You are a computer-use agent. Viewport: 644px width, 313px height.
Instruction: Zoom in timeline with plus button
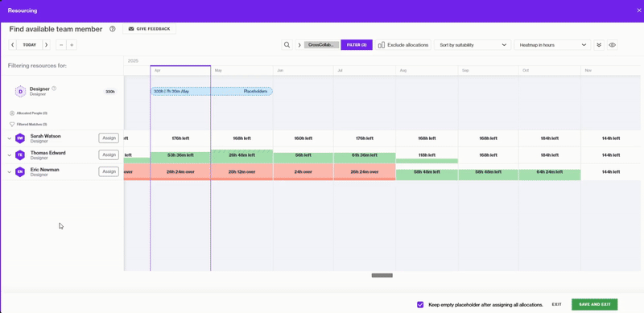tap(72, 45)
